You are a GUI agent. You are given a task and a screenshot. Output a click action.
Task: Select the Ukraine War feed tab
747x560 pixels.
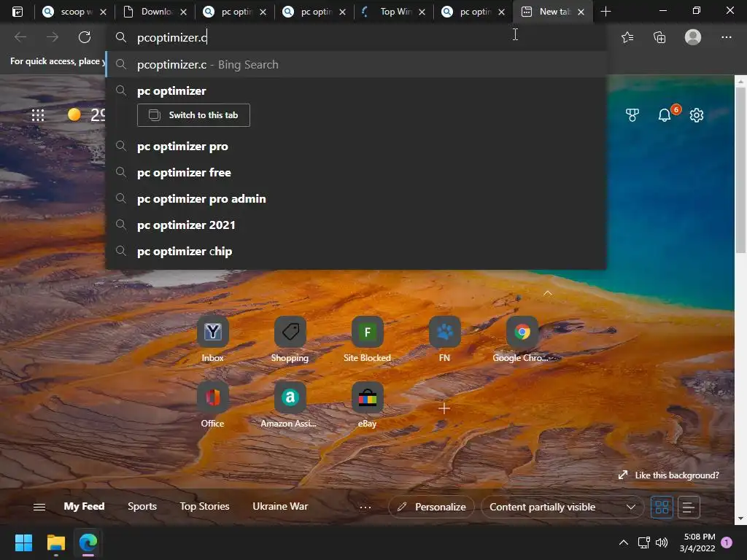pyautogui.click(x=280, y=506)
